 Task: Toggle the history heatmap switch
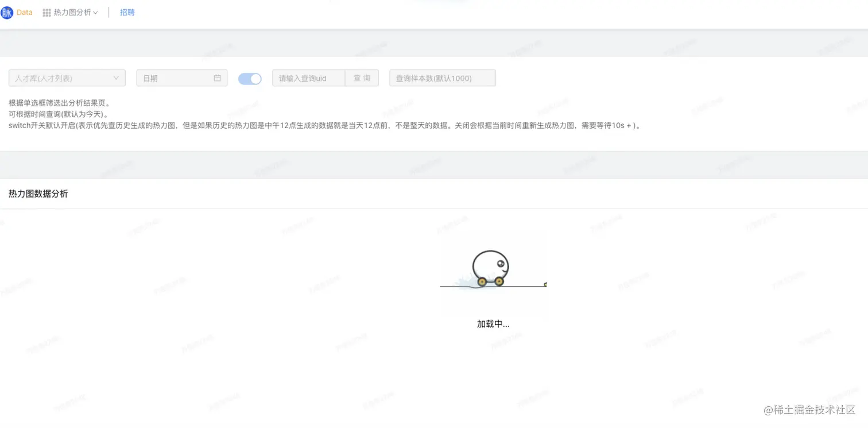point(250,79)
